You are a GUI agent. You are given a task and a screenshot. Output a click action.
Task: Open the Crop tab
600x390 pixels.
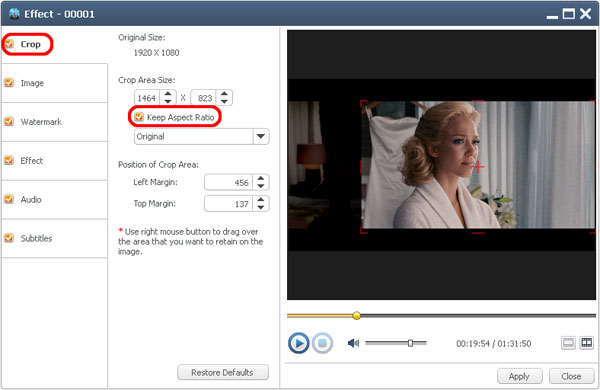coord(54,44)
